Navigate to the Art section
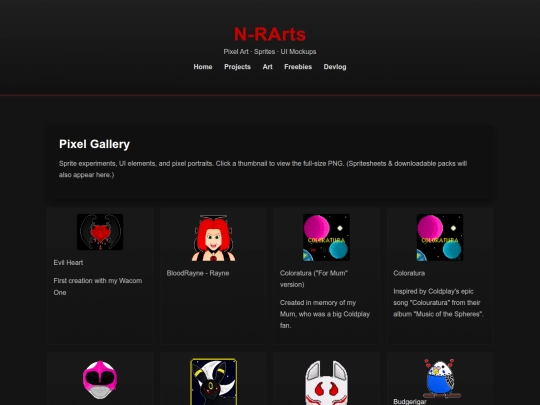 (x=267, y=67)
